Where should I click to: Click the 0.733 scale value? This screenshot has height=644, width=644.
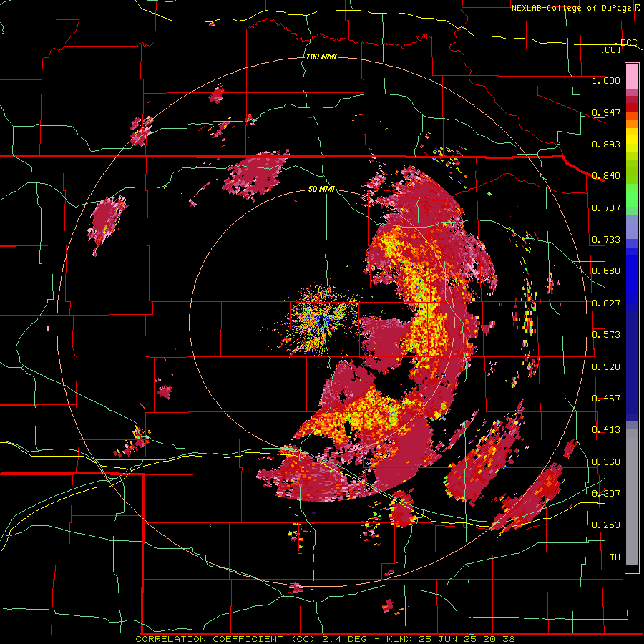(606, 240)
